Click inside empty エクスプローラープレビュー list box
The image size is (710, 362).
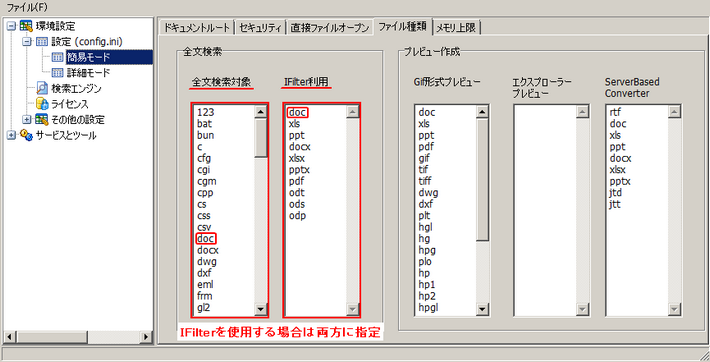coord(545,211)
